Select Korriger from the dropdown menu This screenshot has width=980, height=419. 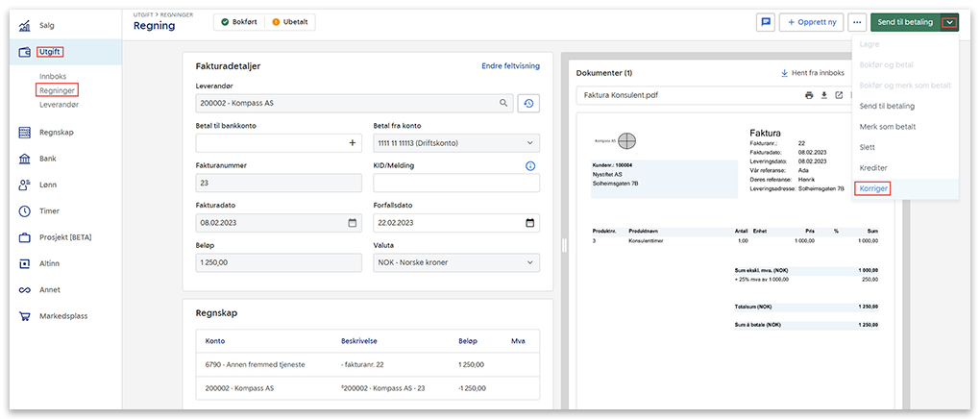tap(874, 189)
